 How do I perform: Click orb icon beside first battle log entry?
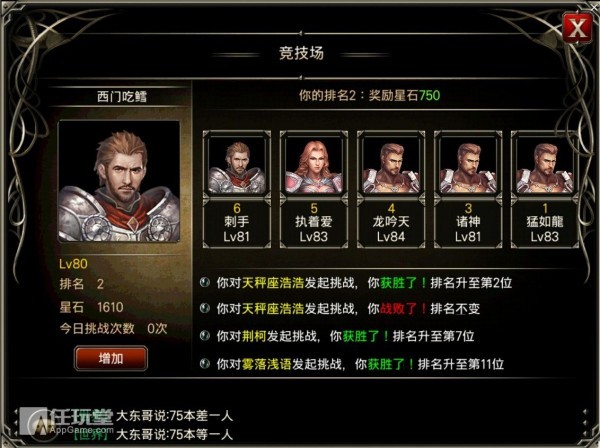205,282
